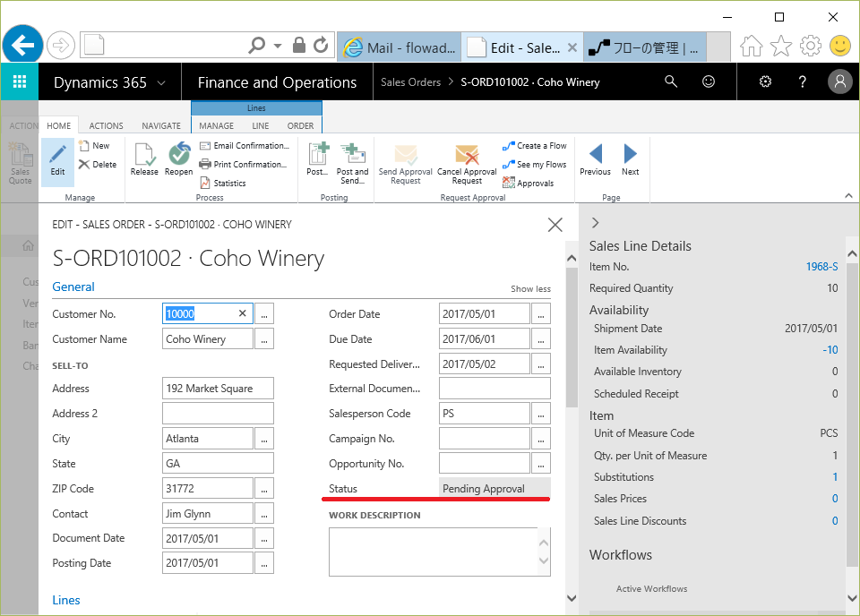Image resolution: width=860 pixels, height=616 pixels.
Task: Switch to the HOME ribbon tab
Action: point(59,125)
